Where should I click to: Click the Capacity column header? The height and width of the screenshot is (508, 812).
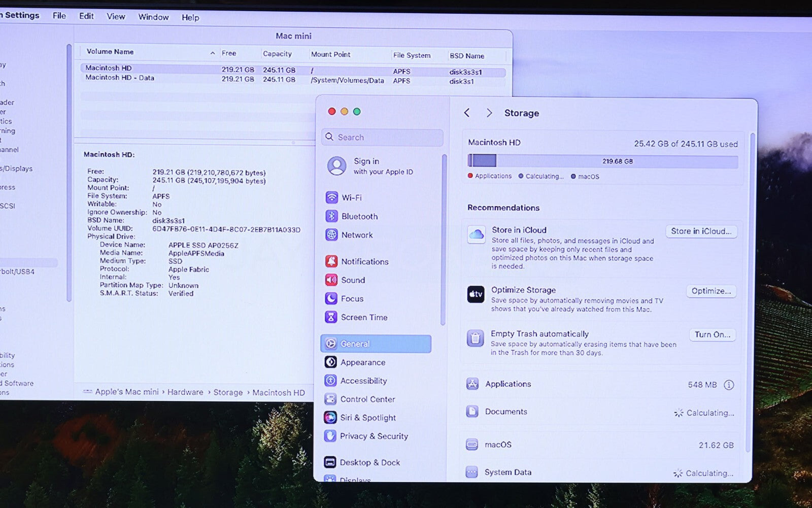[277, 54]
